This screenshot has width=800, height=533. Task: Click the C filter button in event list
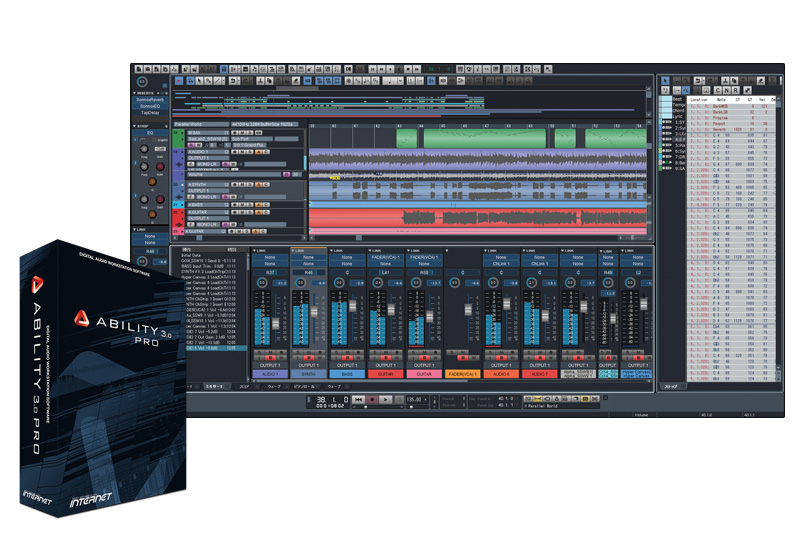coord(718,90)
